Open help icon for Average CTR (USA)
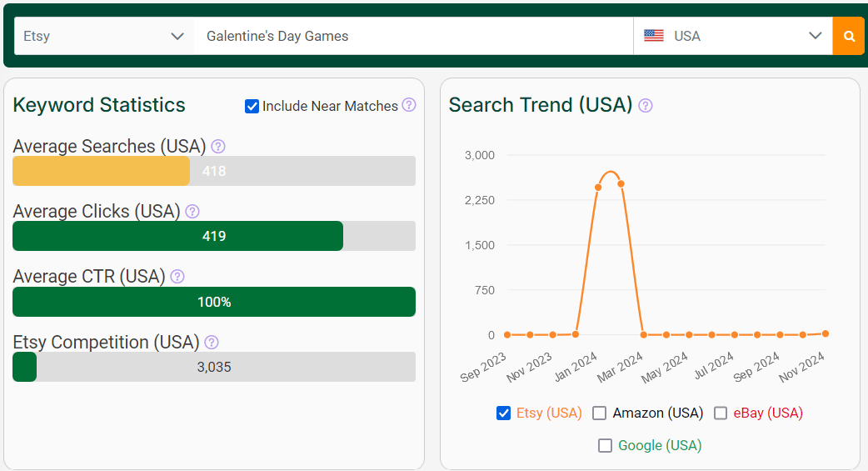The image size is (868, 471). tap(177, 277)
